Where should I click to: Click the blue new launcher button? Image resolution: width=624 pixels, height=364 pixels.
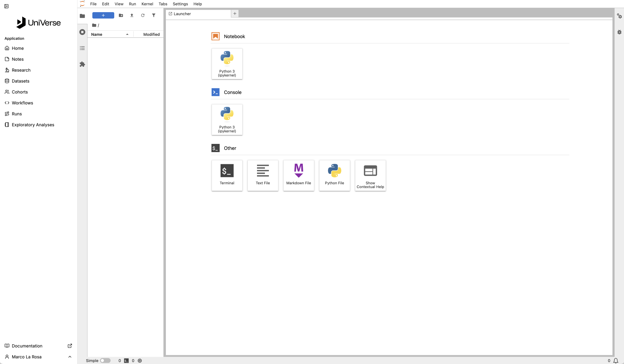coord(103,15)
